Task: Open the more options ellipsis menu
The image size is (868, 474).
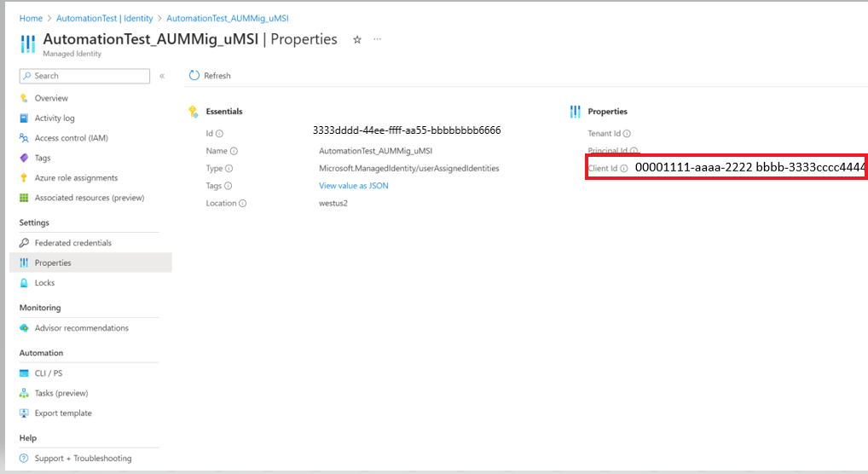Action: [378, 39]
